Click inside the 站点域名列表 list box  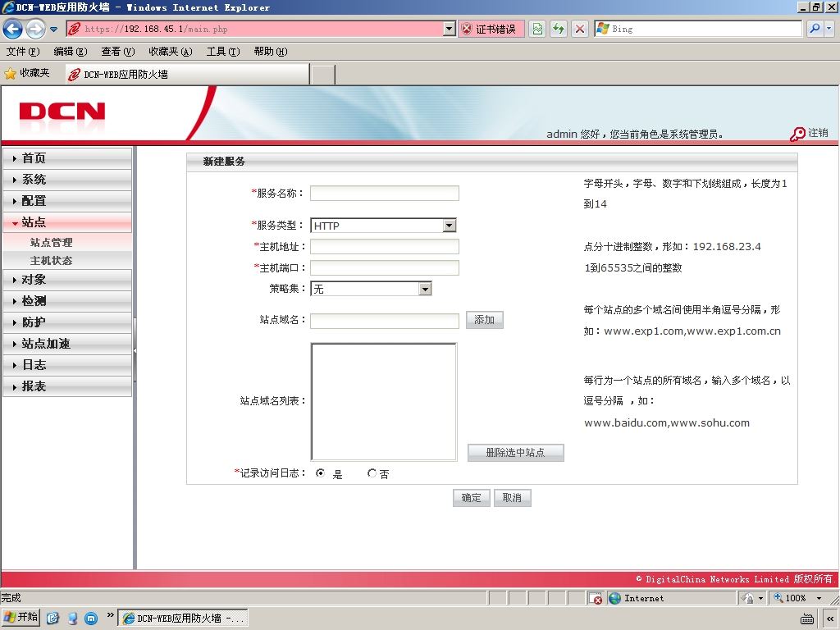(384, 402)
